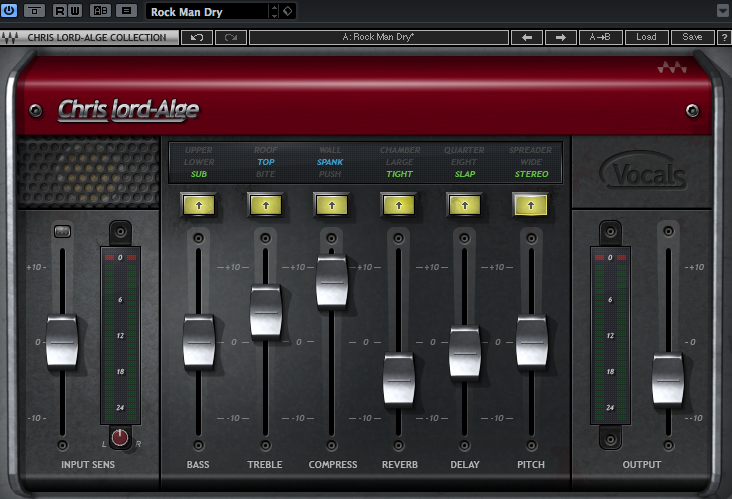Select the WALL compress mode

pos(330,150)
